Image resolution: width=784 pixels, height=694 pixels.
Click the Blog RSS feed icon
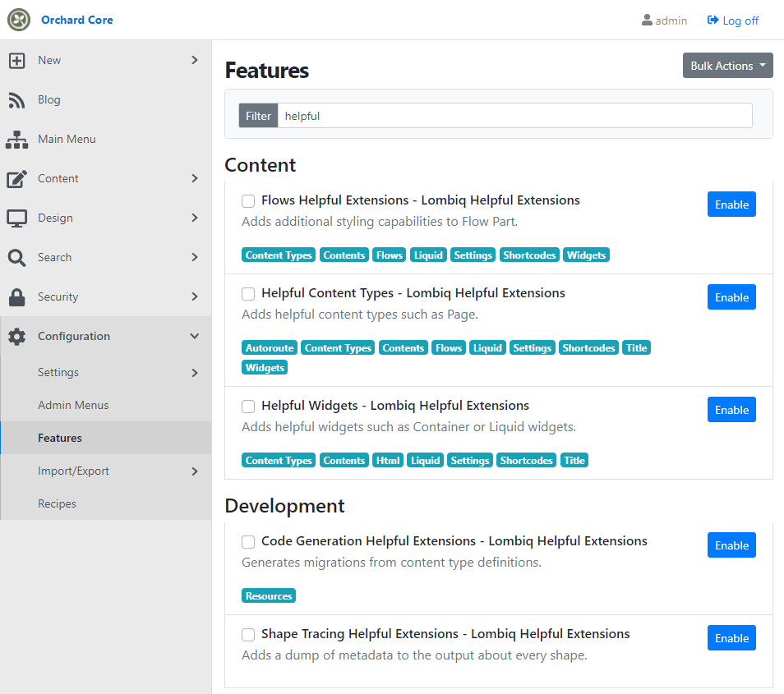tap(16, 100)
